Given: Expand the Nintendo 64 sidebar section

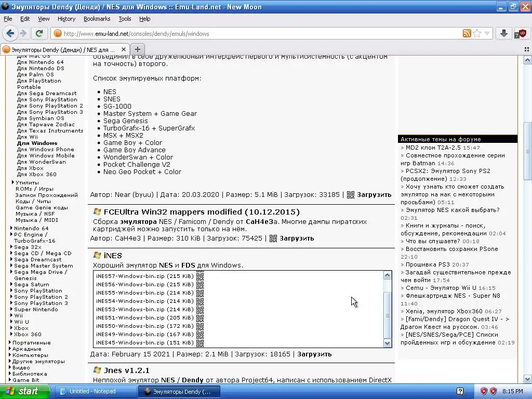Looking at the screenshot, I should [x=11, y=228].
